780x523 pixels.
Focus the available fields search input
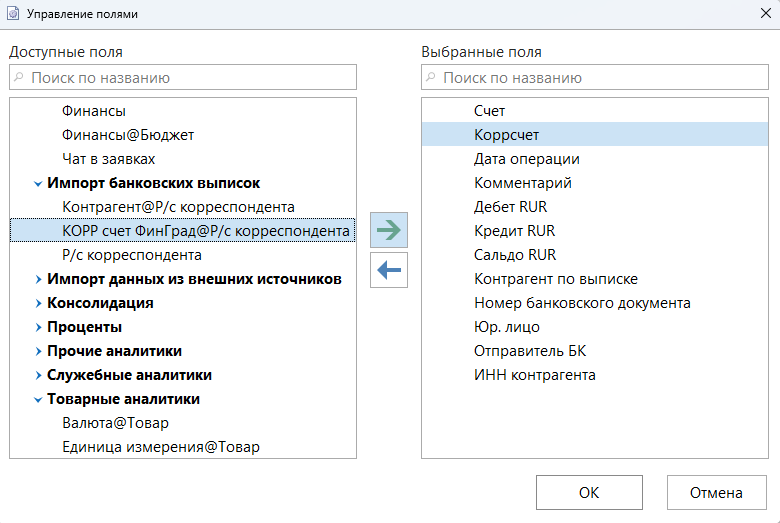pyautogui.click(x=190, y=78)
